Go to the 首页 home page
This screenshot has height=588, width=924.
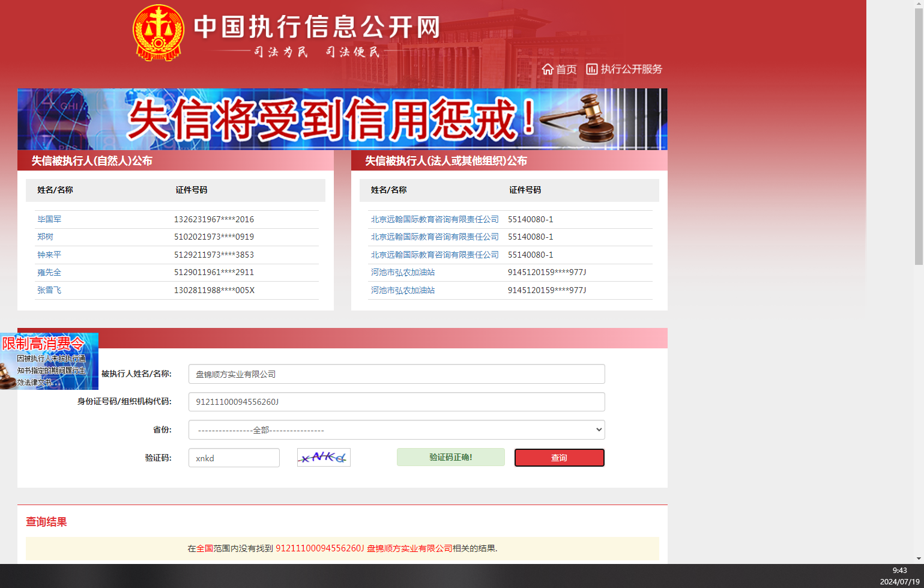pyautogui.click(x=559, y=69)
